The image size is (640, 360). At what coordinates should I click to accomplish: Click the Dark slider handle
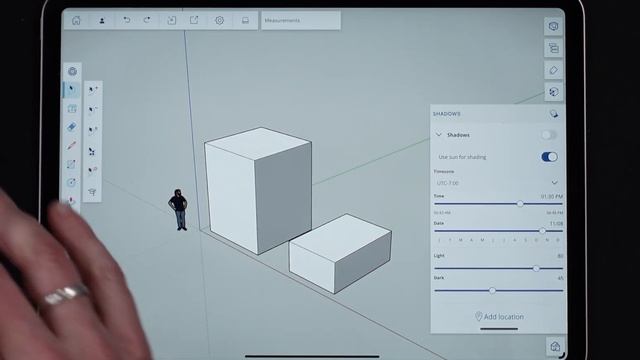492,291
